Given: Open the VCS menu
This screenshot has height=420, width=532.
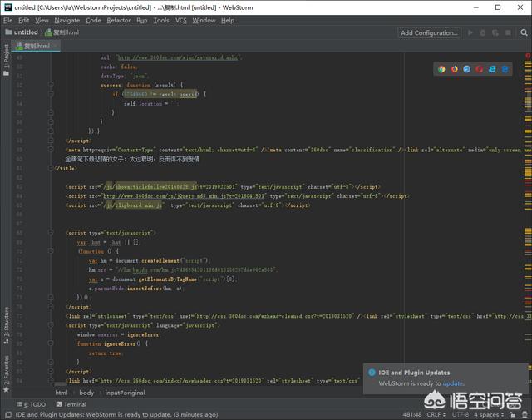Looking at the screenshot, I should [x=181, y=20].
